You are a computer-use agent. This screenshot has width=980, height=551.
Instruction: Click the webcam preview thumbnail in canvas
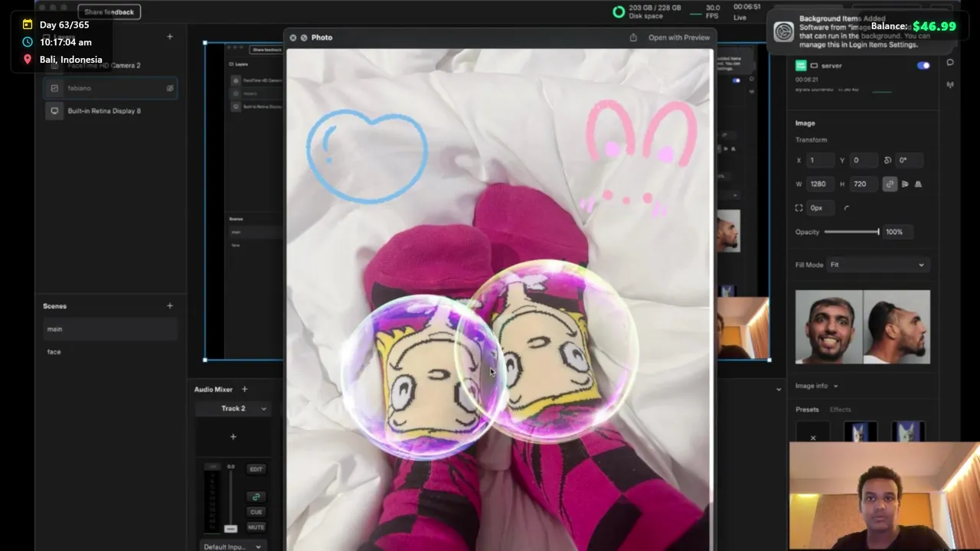click(743, 328)
